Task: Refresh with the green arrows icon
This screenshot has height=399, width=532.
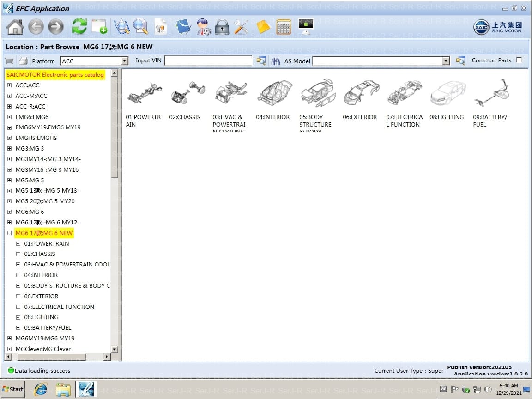Action: tap(79, 26)
